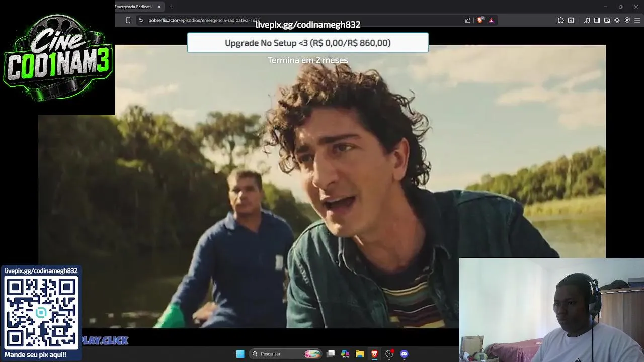Open the Brave Wallet icon

coord(607,20)
